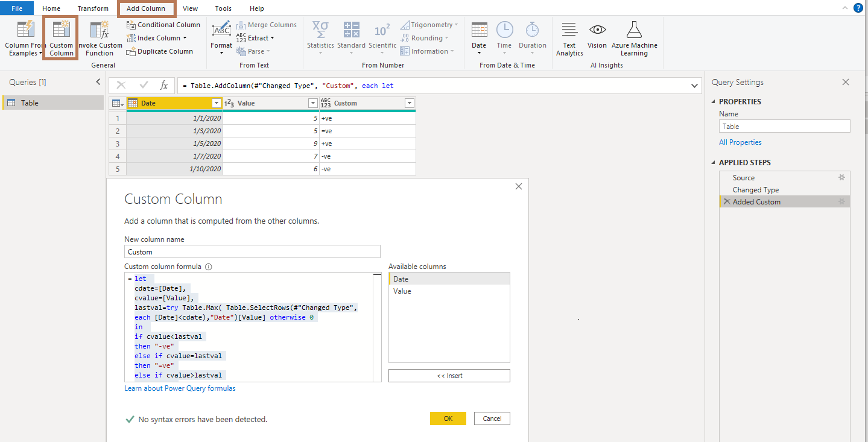868x442 pixels.
Task: Switch to the Transform tab
Action: [x=93, y=8]
